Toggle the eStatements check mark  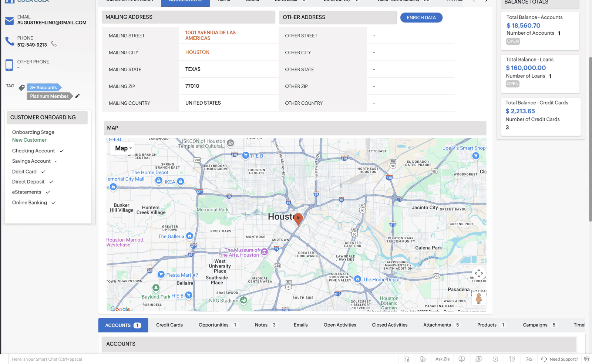pyautogui.click(x=48, y=192)
